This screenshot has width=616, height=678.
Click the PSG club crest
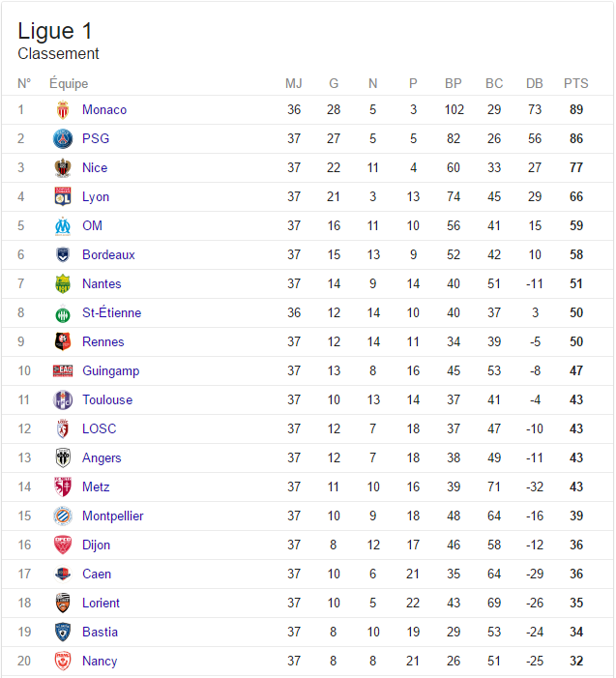coord(63,138)
